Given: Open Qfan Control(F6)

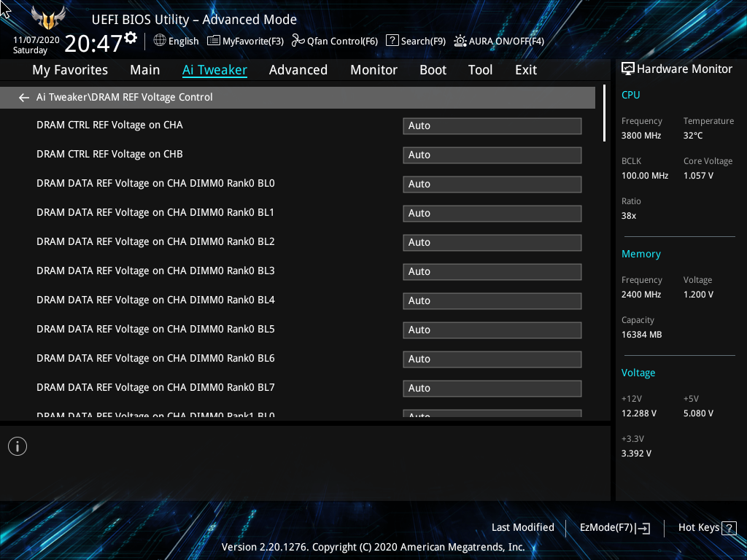Looking at the screenshot, I should click(335, 41).
